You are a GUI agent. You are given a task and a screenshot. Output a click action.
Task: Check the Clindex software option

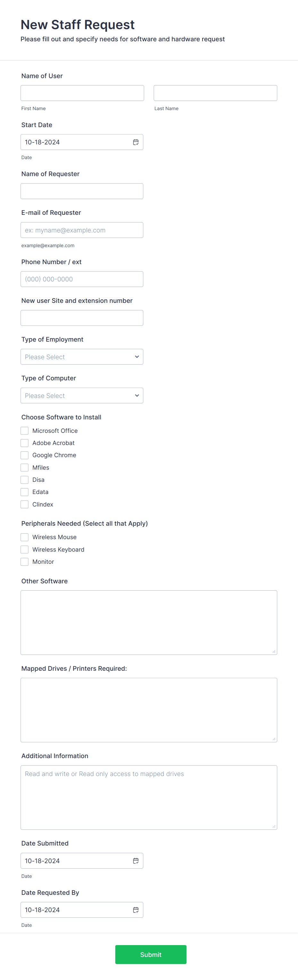(x=24, y=504)
